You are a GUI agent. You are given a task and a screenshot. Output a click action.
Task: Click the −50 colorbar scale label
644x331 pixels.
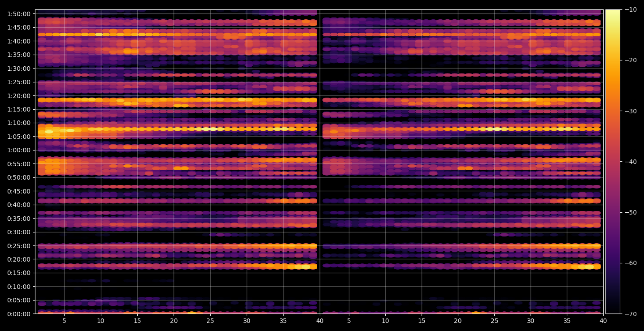[631, 212]
